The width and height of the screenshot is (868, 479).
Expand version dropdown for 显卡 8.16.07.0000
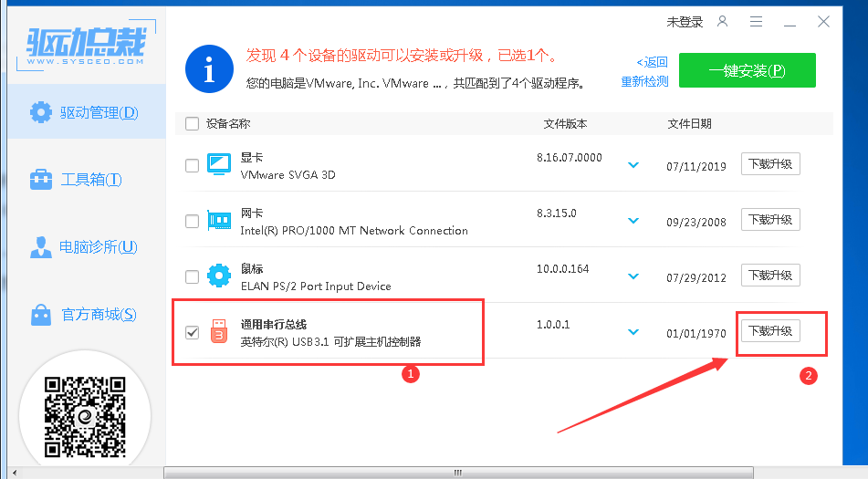point(633,165)
